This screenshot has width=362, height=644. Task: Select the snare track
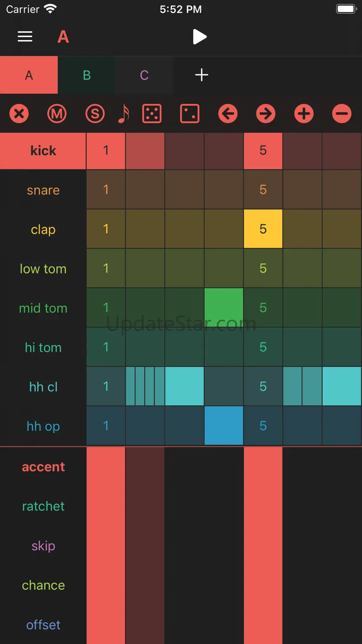click(x=43, y=190)
